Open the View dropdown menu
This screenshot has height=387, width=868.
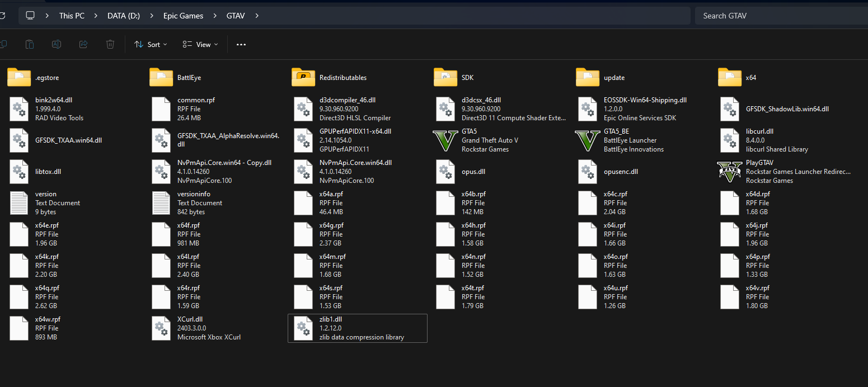pyautogui.click(x=200, y=44)
